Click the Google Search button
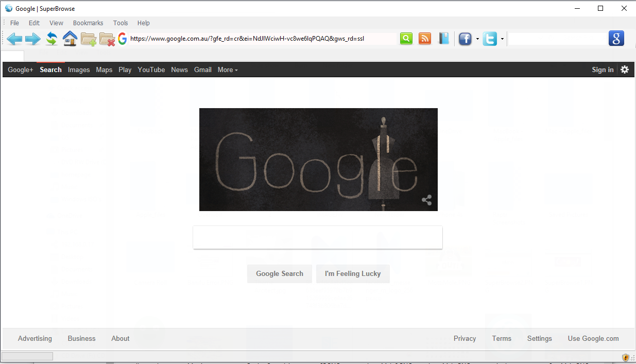 click(x=280, y=274)
